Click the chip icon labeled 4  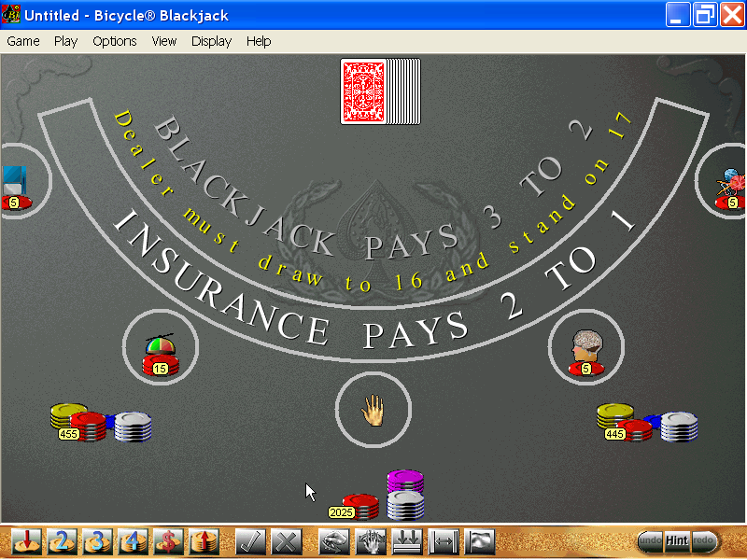click(x=133, y=541)
